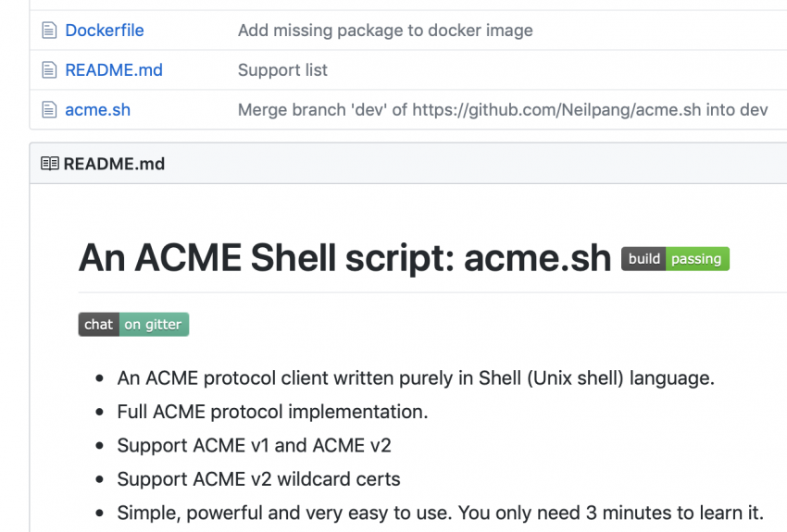The image size is (787, 532).
Task: Click the book icon in README header
Action: point(49,164)
